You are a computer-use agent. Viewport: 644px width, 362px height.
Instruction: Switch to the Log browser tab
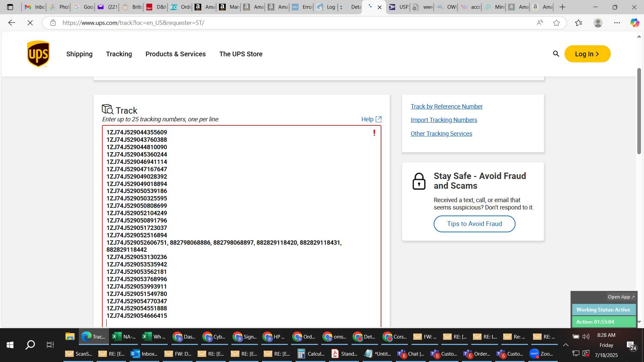pyautogui.click(x=326, y=7)
